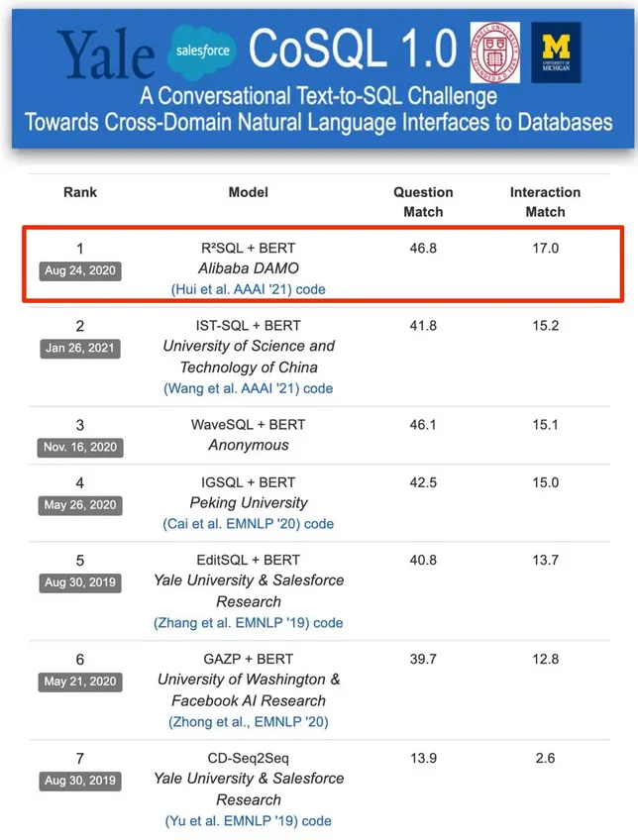Click the Jan 26, 2021 date badge
Viewport: 638px width, 840px height.
tap(80, 348)
